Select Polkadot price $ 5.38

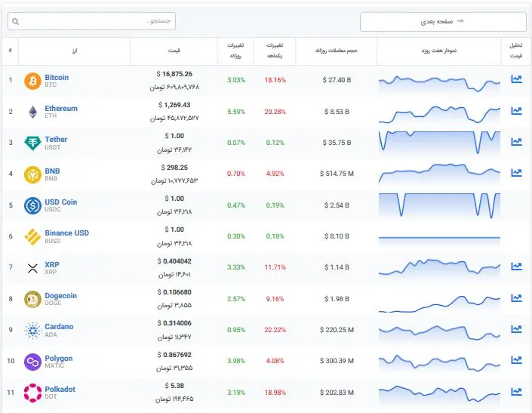click(x=174, y=386)
